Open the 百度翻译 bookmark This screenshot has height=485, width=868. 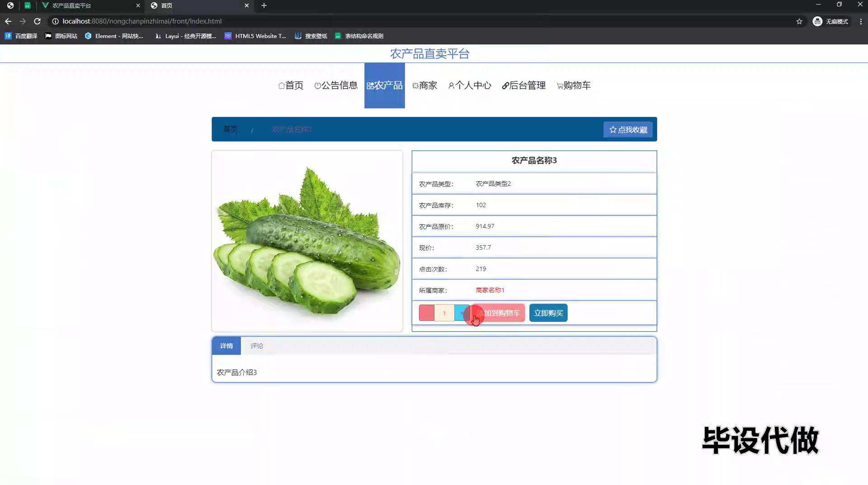click(21, 36)
